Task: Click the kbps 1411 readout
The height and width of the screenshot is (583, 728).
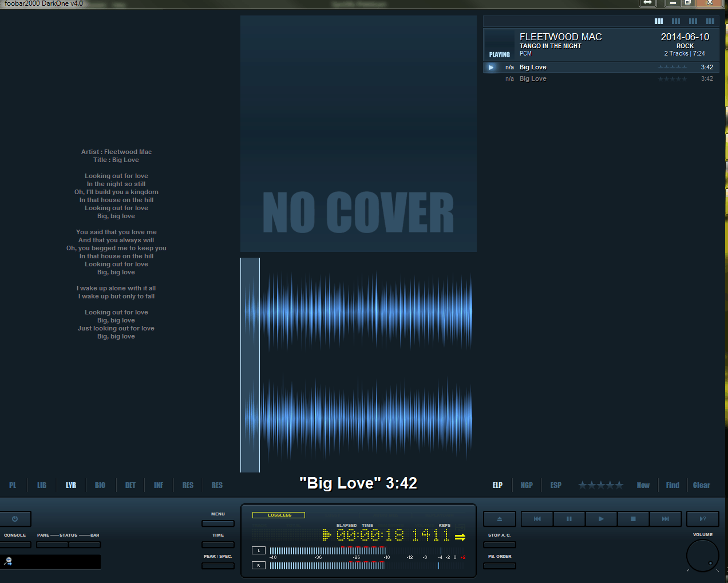Action: [431, 535]
